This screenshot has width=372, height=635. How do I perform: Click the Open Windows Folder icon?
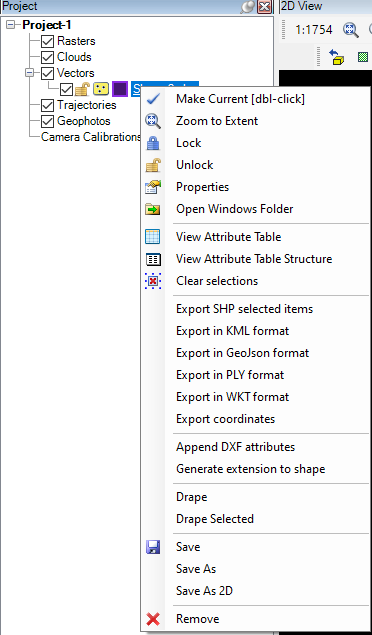point(153,209)
